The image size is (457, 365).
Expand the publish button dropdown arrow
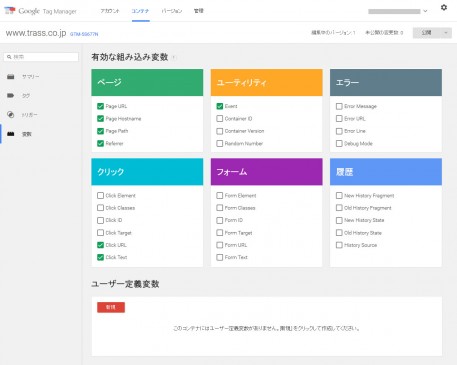click(x=446, y=33)
